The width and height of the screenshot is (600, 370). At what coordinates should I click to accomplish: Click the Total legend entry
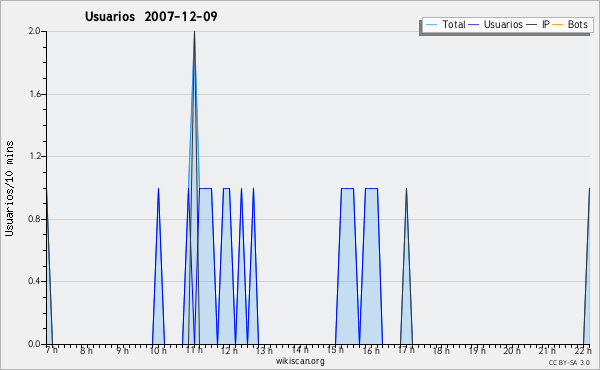446,24
